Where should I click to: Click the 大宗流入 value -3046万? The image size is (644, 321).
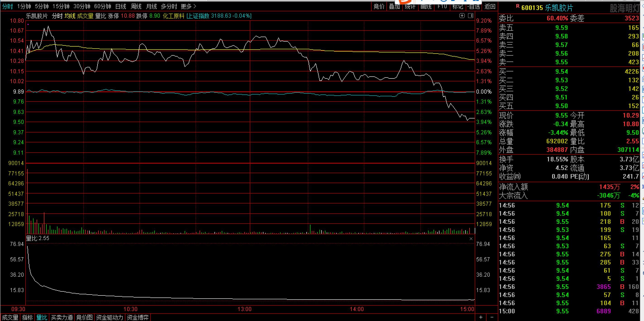pyautogui.click(x=608, y=196)
